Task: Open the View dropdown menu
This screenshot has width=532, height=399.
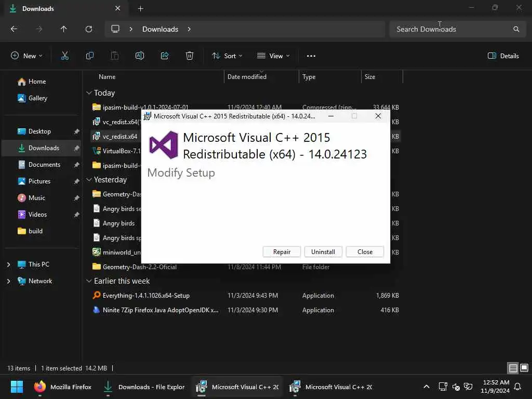Action: pos(273,56)
